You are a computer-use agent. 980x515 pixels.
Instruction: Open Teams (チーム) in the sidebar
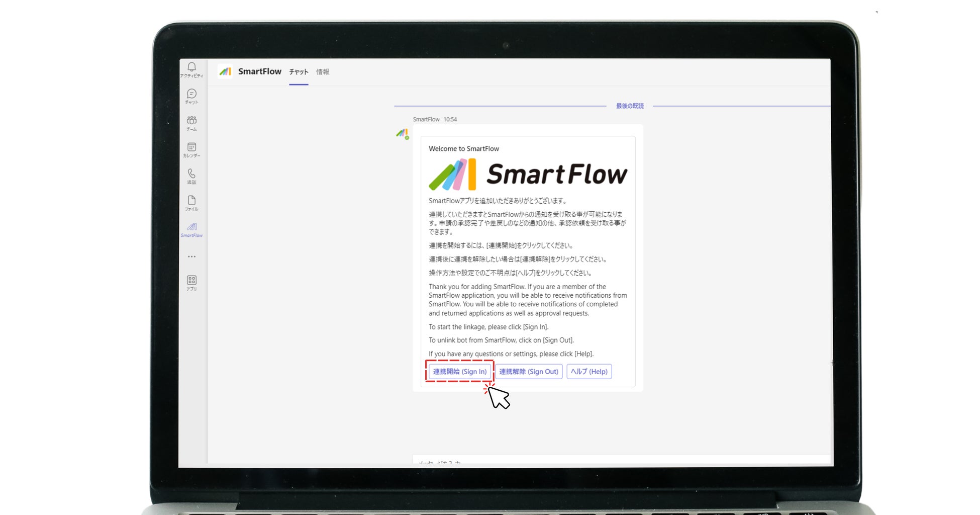click(x=191, y=123)
